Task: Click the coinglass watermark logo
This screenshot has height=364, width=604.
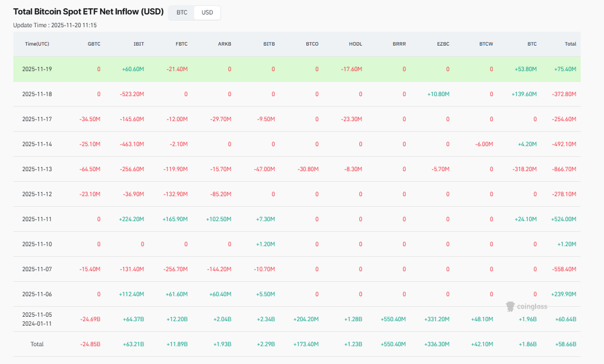Action: (x=526, y=306)
